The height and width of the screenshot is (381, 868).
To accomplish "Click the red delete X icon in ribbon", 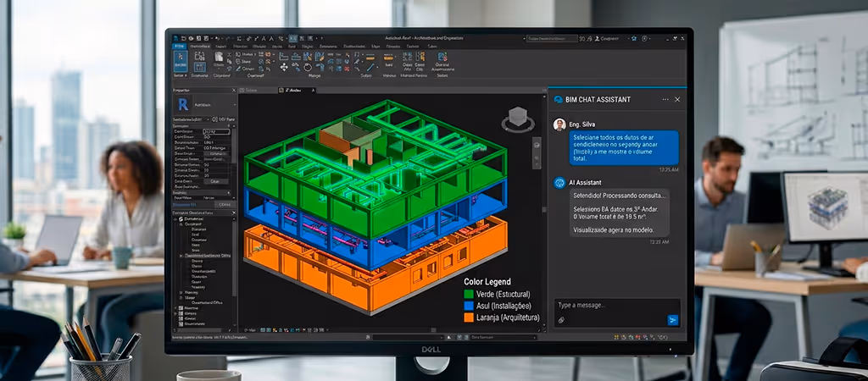I will point(347,69).
